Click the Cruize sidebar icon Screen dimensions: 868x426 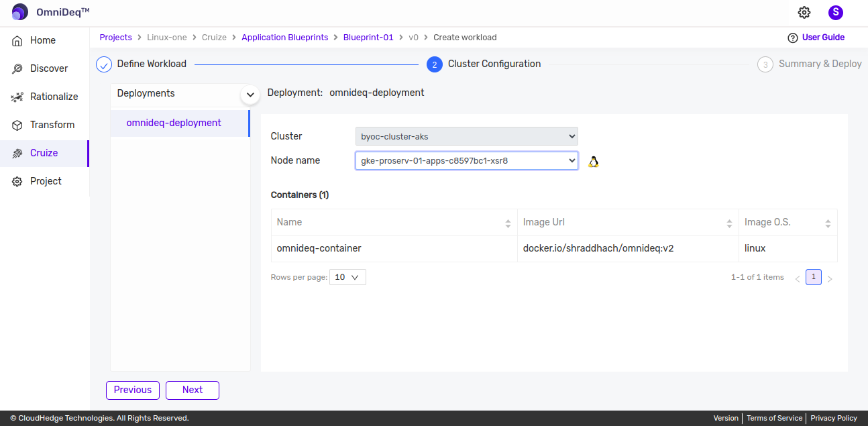[17, 153]
